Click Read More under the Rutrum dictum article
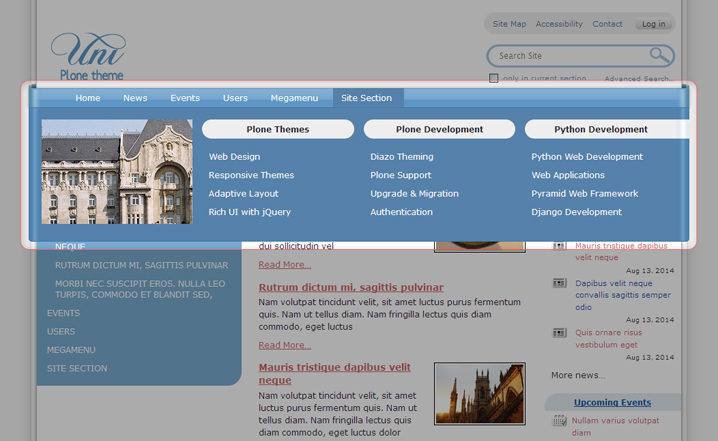 [x=284, y=345]
